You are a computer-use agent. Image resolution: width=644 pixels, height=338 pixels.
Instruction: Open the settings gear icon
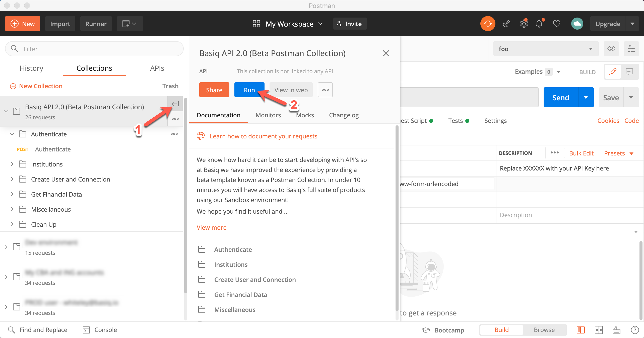click(x=524, y=24)
